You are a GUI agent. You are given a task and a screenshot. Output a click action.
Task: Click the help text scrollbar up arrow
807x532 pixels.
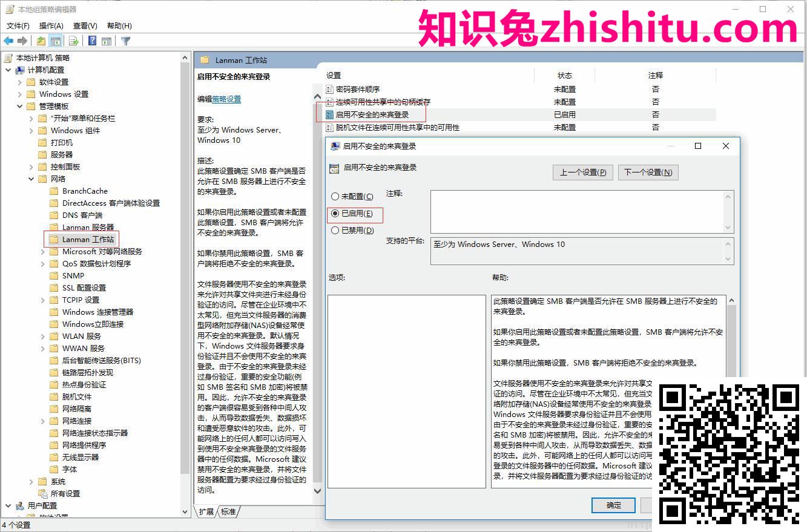731,300
